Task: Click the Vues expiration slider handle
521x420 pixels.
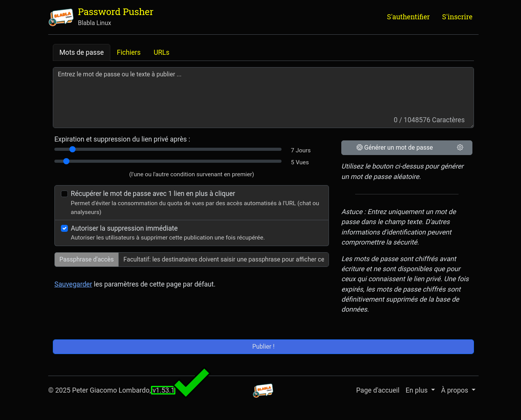Action: pos(66,161)
